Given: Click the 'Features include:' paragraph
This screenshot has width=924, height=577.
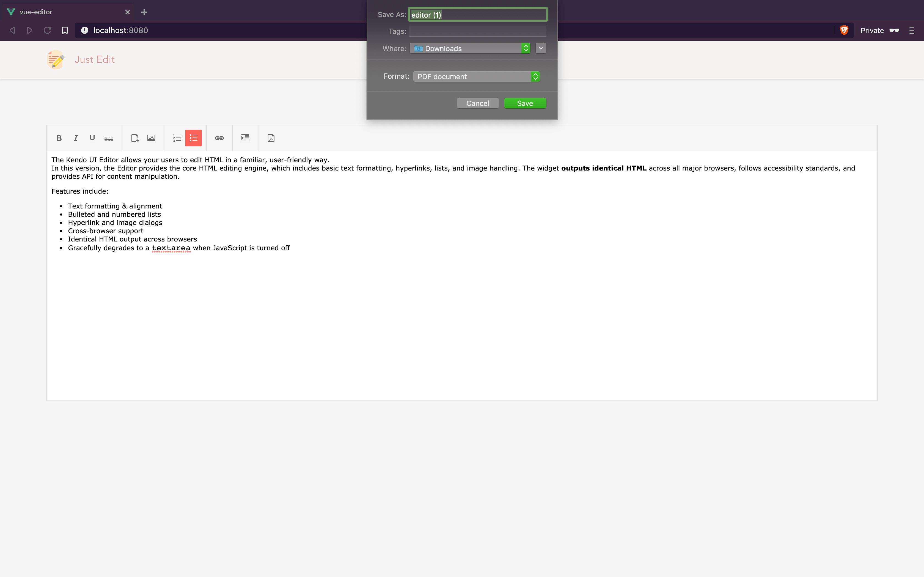Looking at the screenshot, I should (x=80, y=191).
